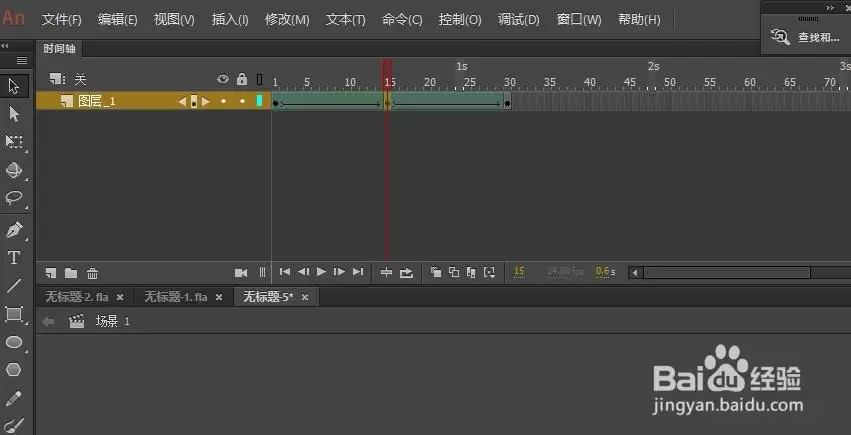Click the back arrow beside 场景 1
This screenshot has height=435, width=851.
coord(48,322)
